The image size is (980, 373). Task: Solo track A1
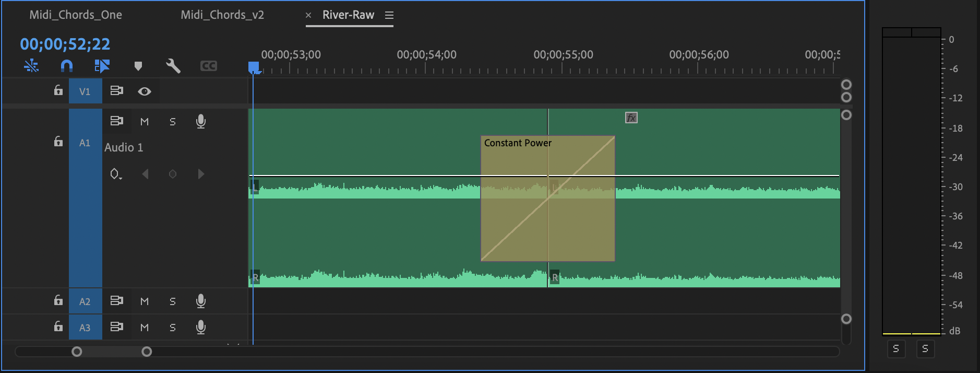(x=173, y=122)
